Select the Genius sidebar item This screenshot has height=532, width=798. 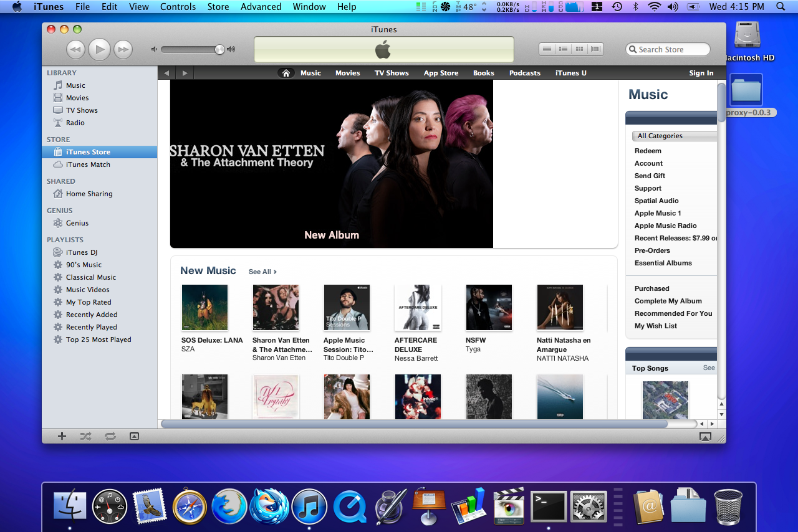coord(77,223)
